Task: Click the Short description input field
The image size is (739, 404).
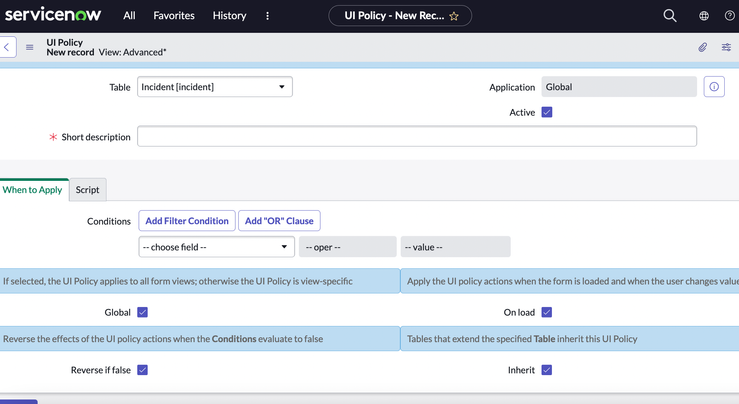Action: pos(417,137)
